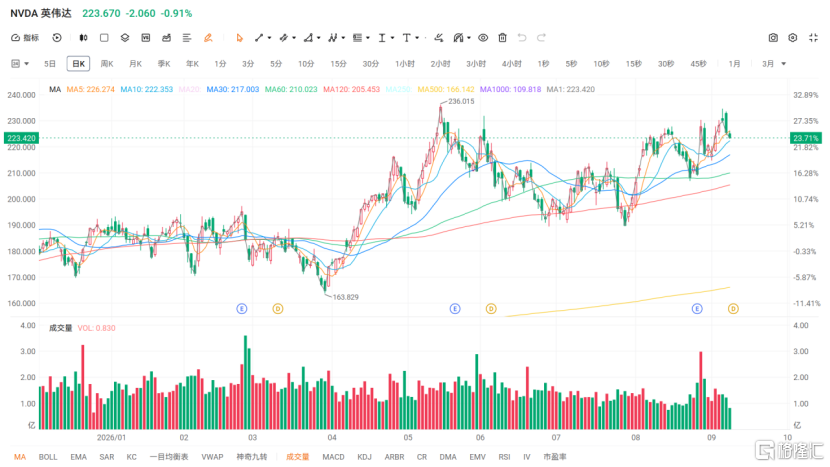Toggle the MA10 moving average line

coord(147,89)
